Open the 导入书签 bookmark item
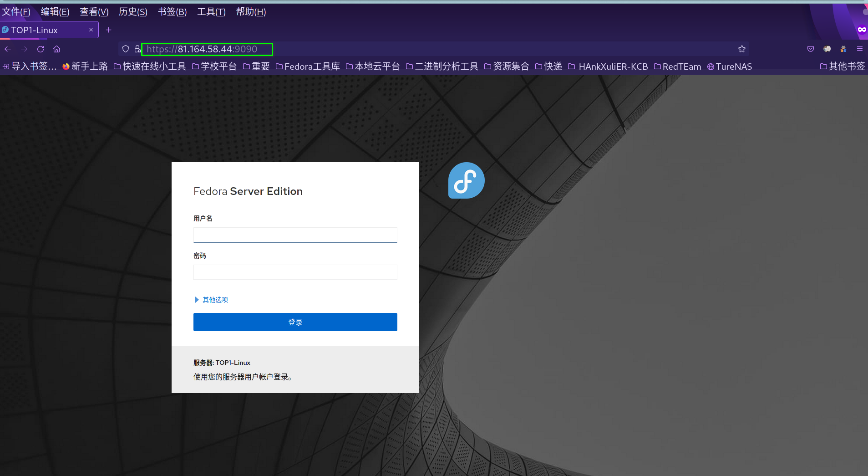868x476 pixels. 30,67
